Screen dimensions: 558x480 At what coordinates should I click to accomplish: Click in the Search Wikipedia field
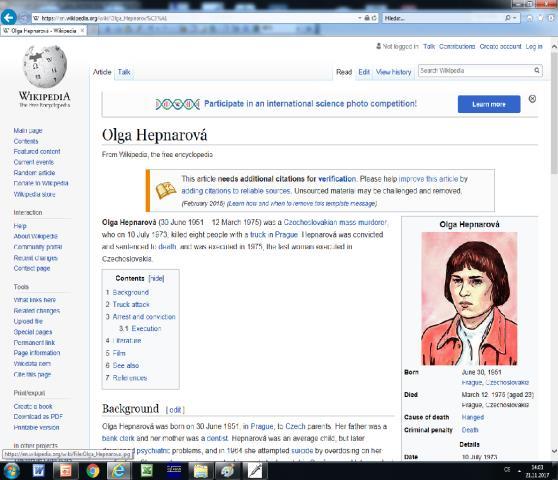pos(475,70)
